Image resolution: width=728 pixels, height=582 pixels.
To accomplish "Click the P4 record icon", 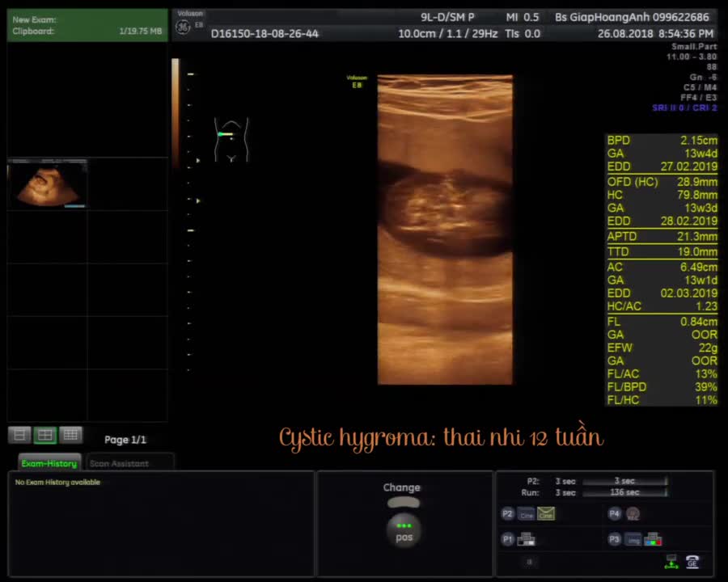I will point(633,514).
